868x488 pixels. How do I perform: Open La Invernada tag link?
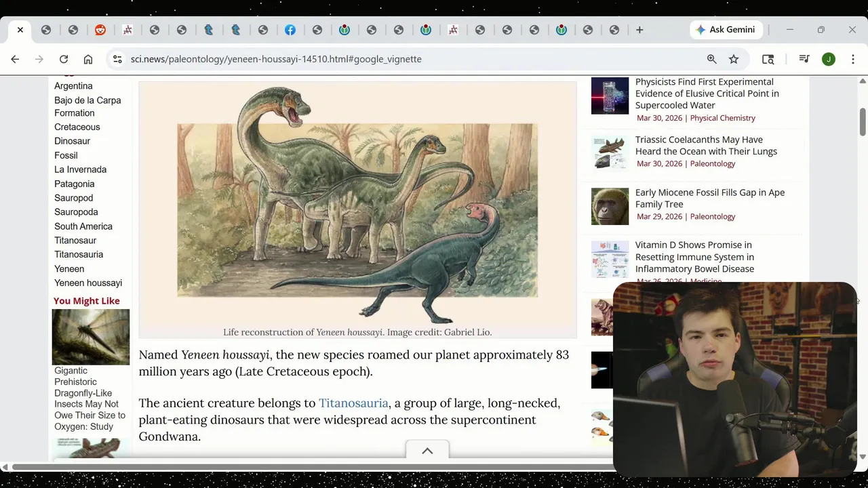coord(80,169)
